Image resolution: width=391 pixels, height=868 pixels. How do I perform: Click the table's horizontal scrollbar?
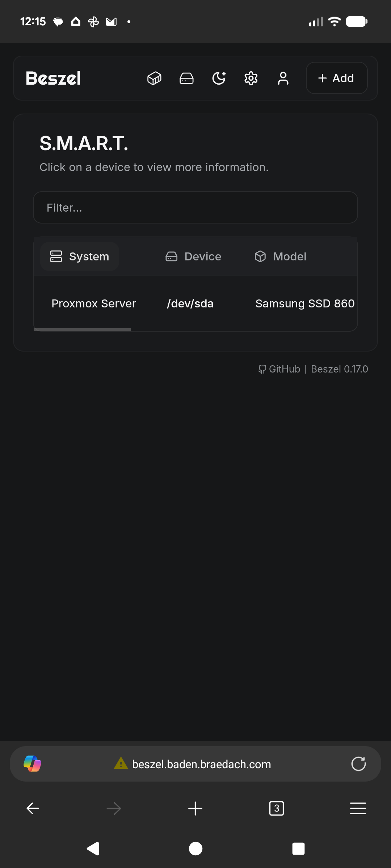point(82,329)
